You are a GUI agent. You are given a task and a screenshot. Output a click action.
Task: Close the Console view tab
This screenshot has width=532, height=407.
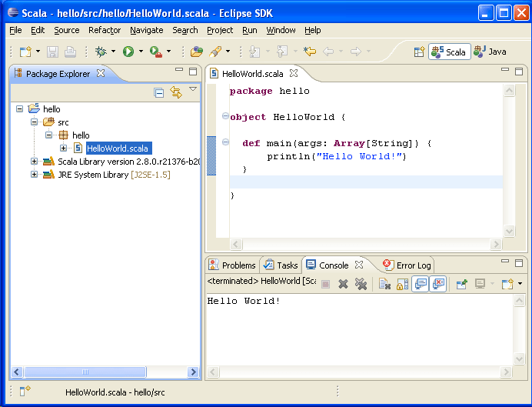point(359,265)
